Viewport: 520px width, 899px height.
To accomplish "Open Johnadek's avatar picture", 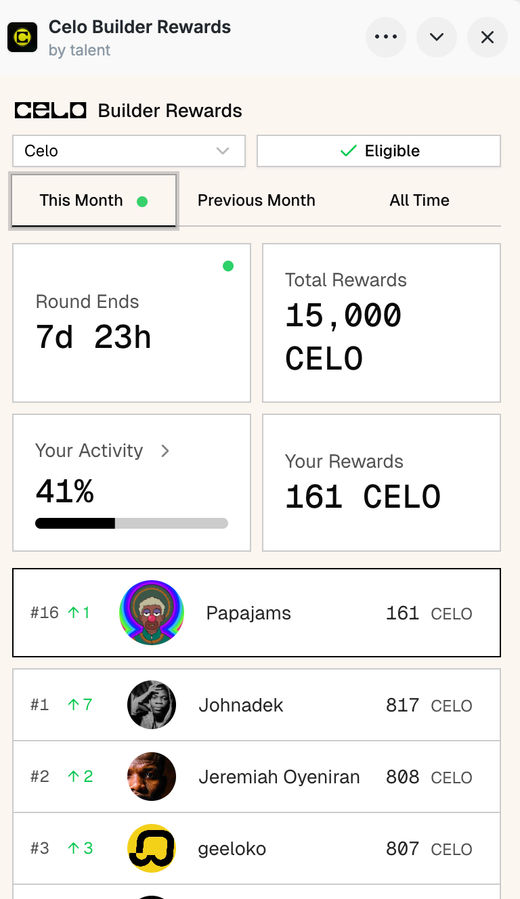I will [x=151, y=705].
